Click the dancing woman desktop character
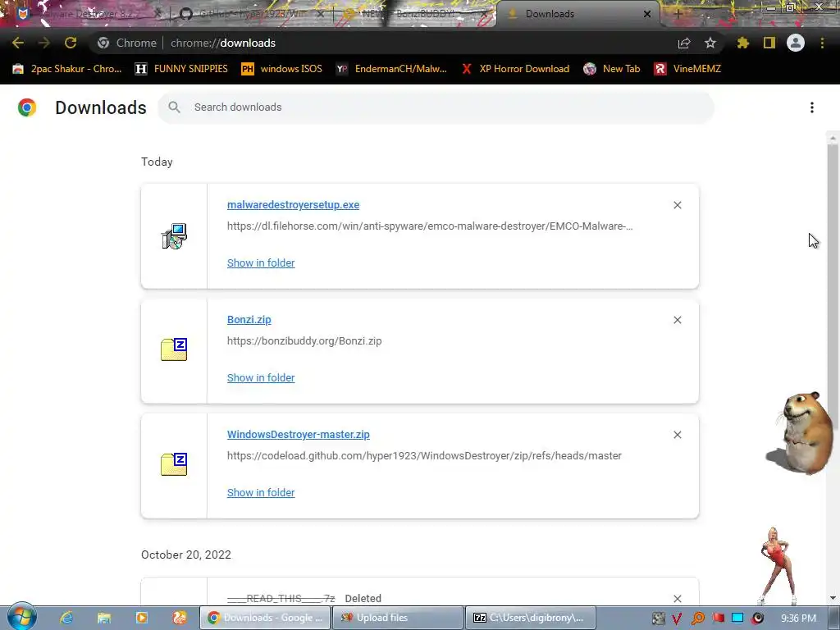The height and width of the screenshot is (630, 840). click(777, 566)
